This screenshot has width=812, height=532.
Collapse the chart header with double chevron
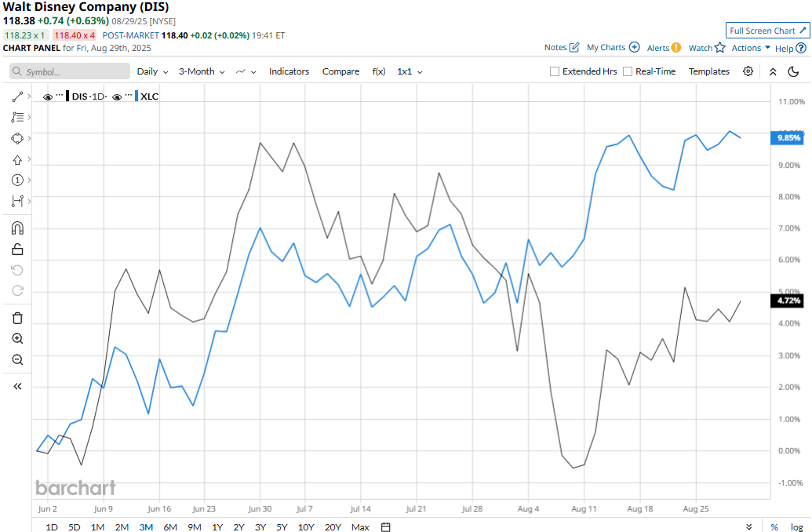pyautogui.click(x=773, y=71)
